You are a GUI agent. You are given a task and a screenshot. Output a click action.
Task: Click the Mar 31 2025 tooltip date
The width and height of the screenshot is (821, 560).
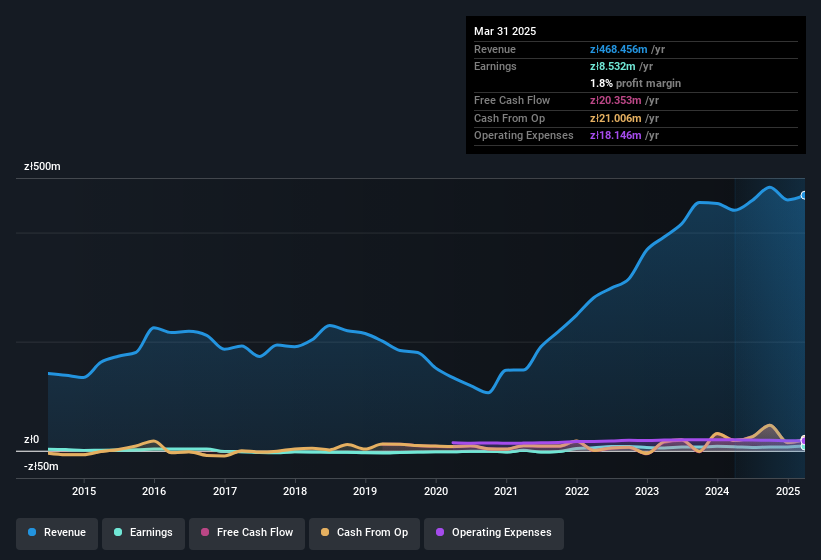coord(505,31)
